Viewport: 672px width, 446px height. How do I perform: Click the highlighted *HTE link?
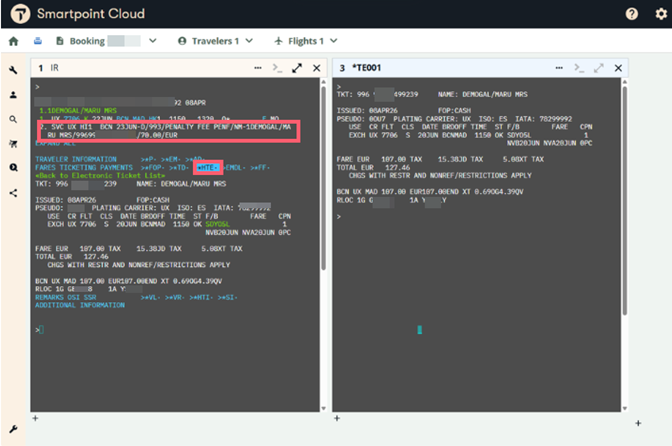coord(209,168)
